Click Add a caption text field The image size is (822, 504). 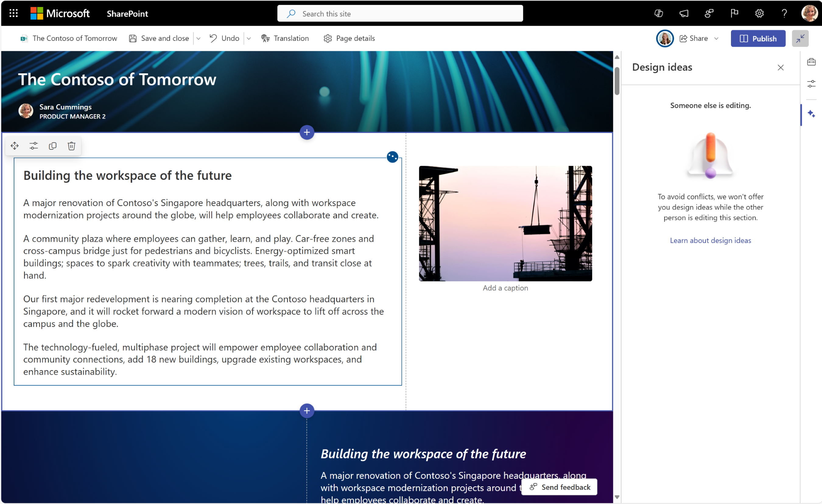pyautogui.click(x=505, y=288)
